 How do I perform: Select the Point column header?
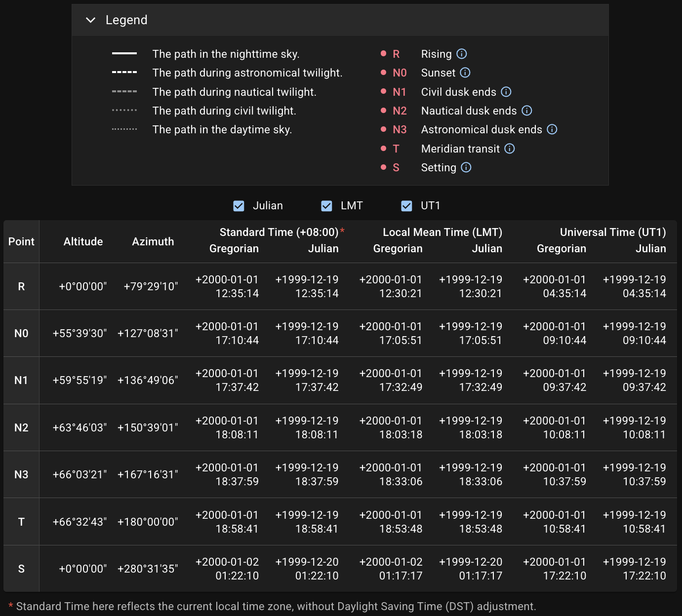point(21,241)
